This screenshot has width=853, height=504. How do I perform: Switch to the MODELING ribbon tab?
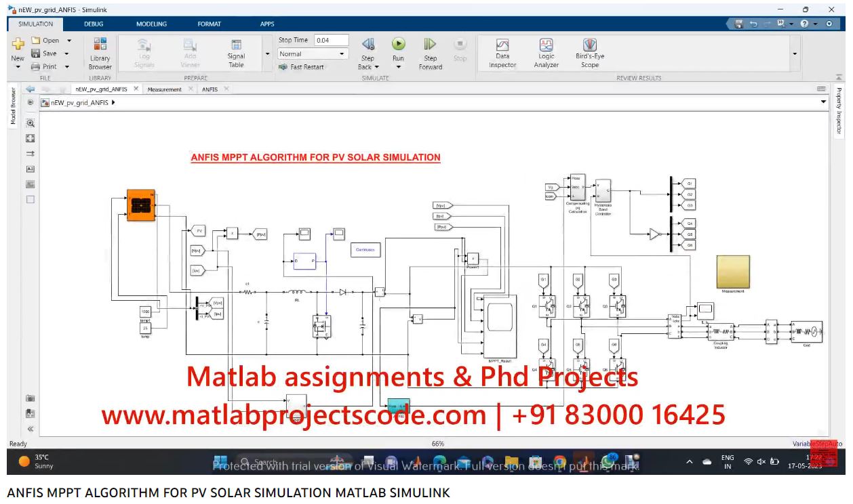tap(151, 24)
